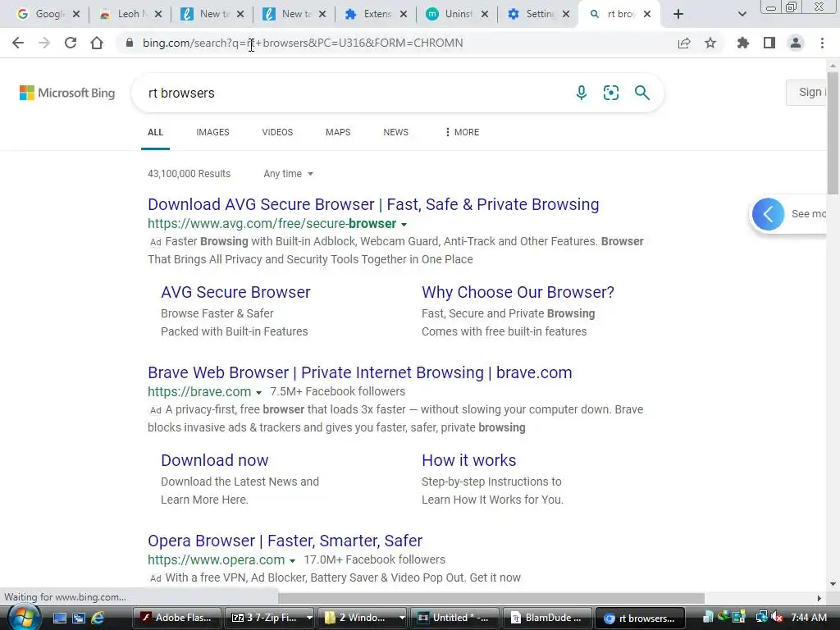Open the AVG Secure Browser sublink

[x=235, y=292]
